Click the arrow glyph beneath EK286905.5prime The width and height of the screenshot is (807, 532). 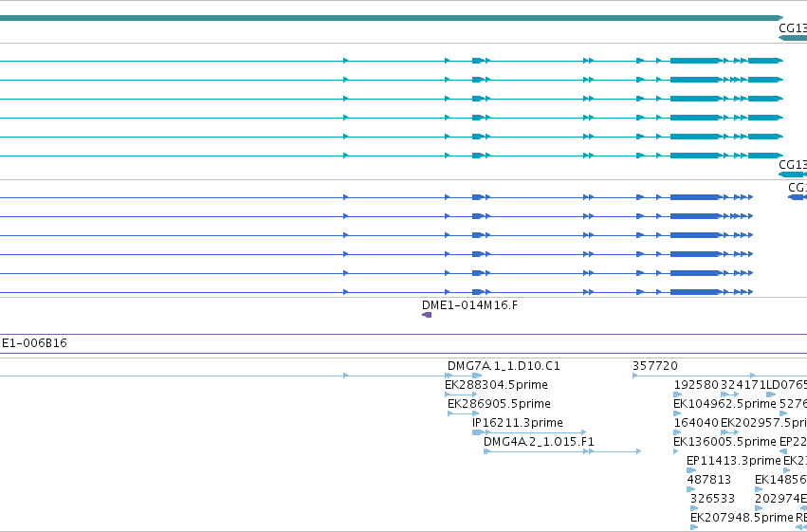(x=463, y=413)
